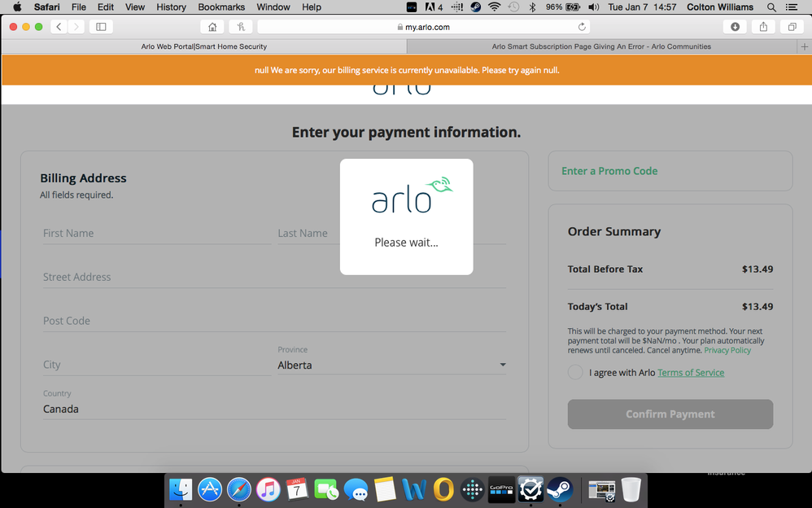This screenshot has width=812, height=508.
Task: Open the home page via house icon
Action: coord(212,27)
